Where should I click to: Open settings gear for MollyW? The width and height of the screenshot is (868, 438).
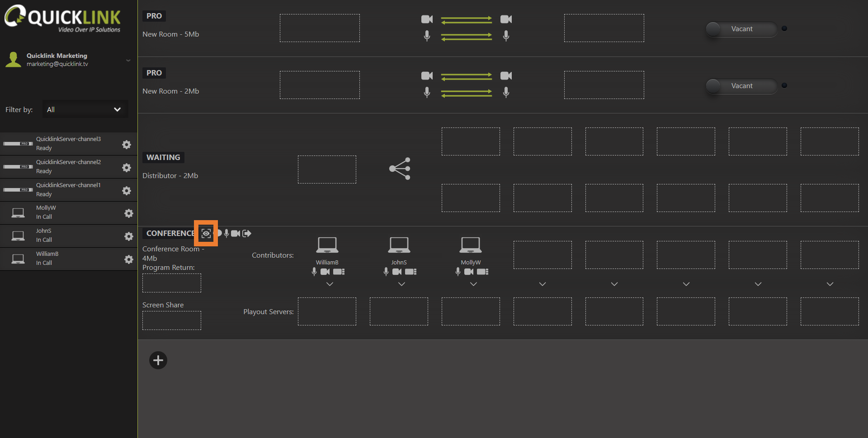tap(128, 213)
